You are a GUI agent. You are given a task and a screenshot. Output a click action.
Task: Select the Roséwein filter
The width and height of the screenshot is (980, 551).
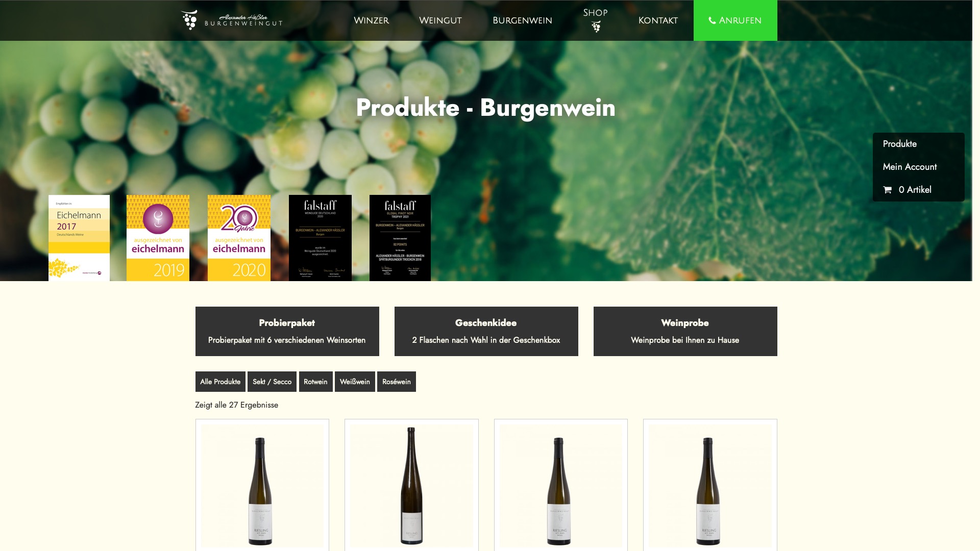(x=397, y=382)
